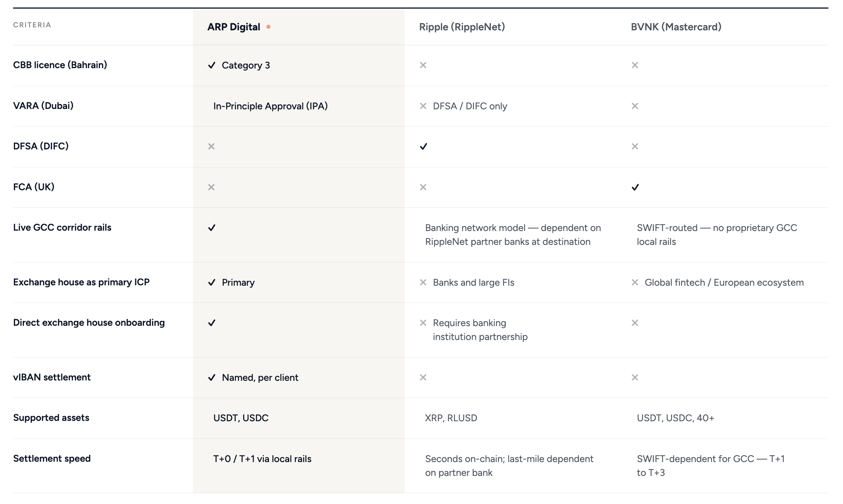The image size is (843, 504).
Task: Click ARP Digital's checkmark for Direct exchange house onboarding
Action: tap(212, 323)
